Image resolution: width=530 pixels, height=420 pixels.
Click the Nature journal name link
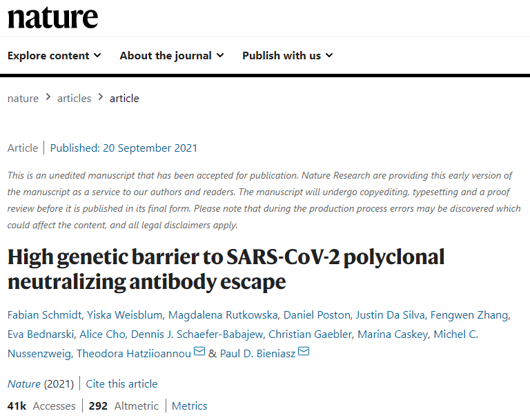pyautogui.click(x=24, y=384)
